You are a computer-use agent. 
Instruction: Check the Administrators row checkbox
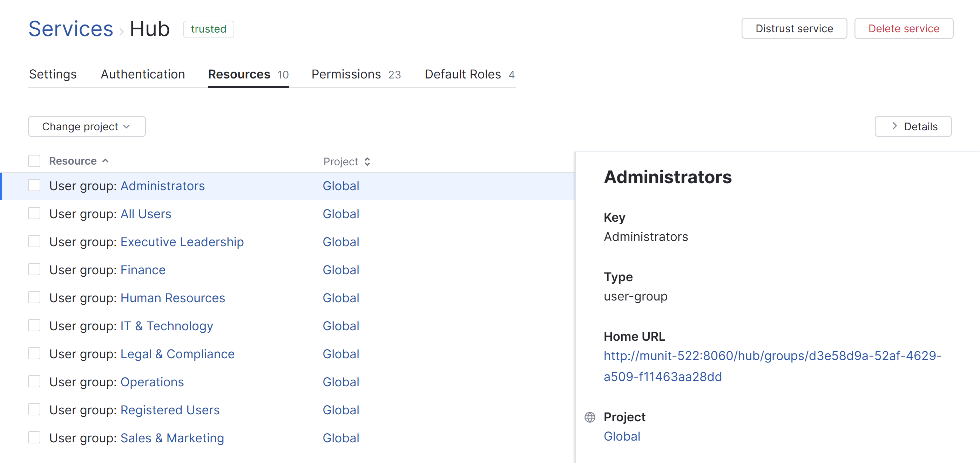point(34,186)
